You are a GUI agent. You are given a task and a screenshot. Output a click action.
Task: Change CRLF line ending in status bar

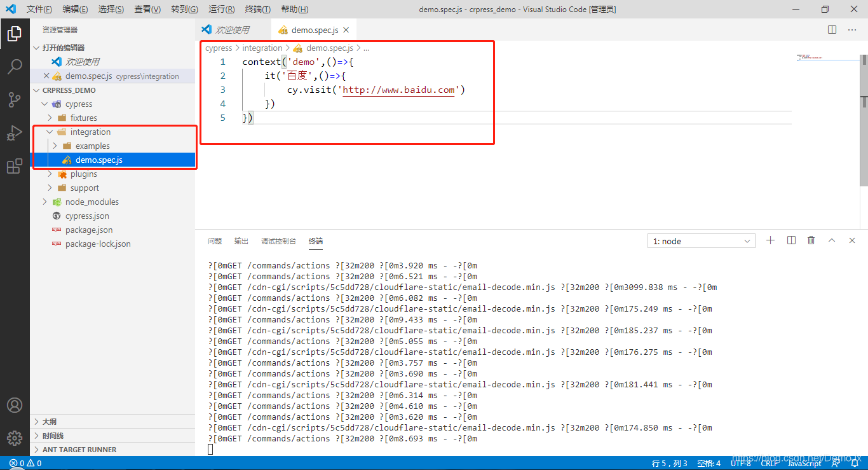(770, 463)
